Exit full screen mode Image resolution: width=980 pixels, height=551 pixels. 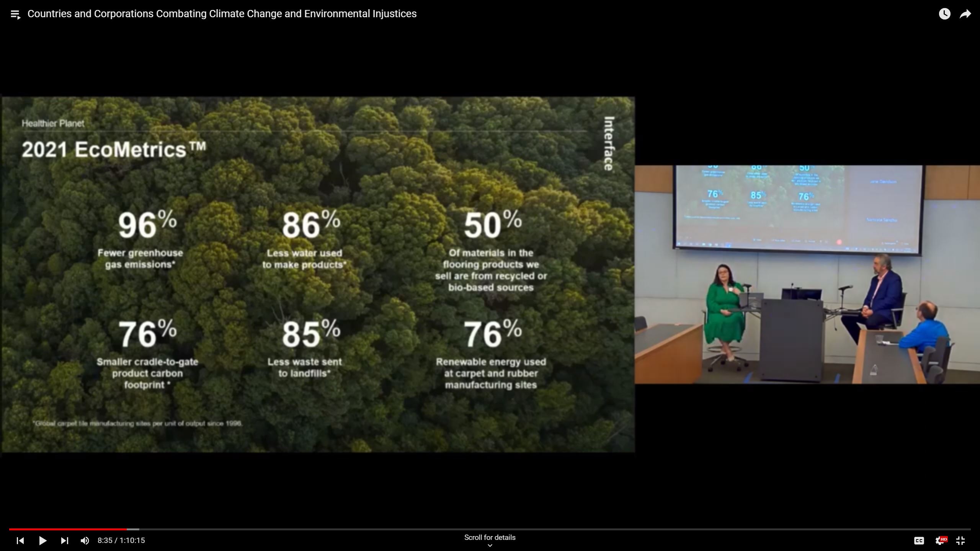(960, 540)
